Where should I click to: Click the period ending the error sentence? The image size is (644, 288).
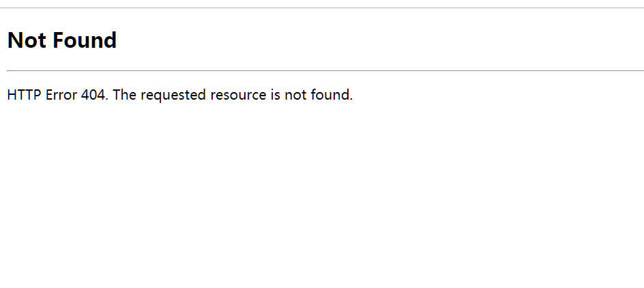(x=351, y=99)
